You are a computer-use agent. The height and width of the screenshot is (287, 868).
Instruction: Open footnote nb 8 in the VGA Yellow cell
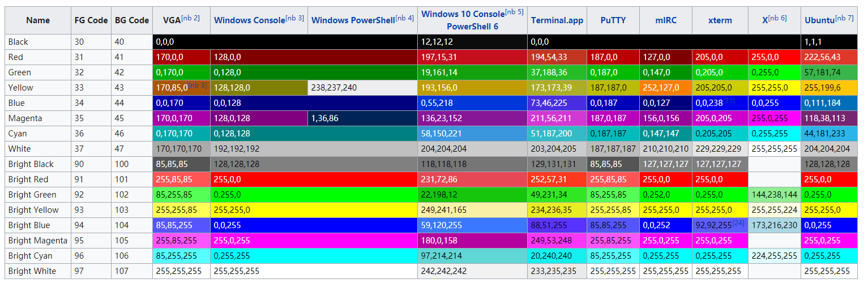(198, 85)
